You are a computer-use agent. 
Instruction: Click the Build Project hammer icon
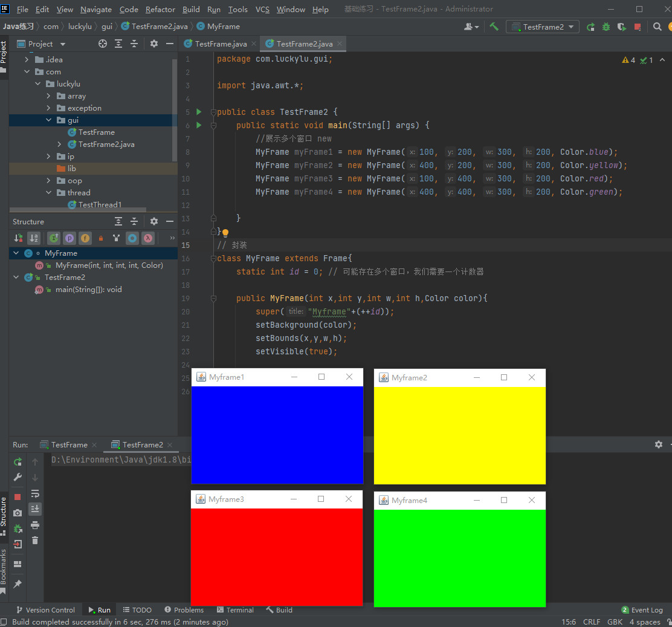(494, 27)
